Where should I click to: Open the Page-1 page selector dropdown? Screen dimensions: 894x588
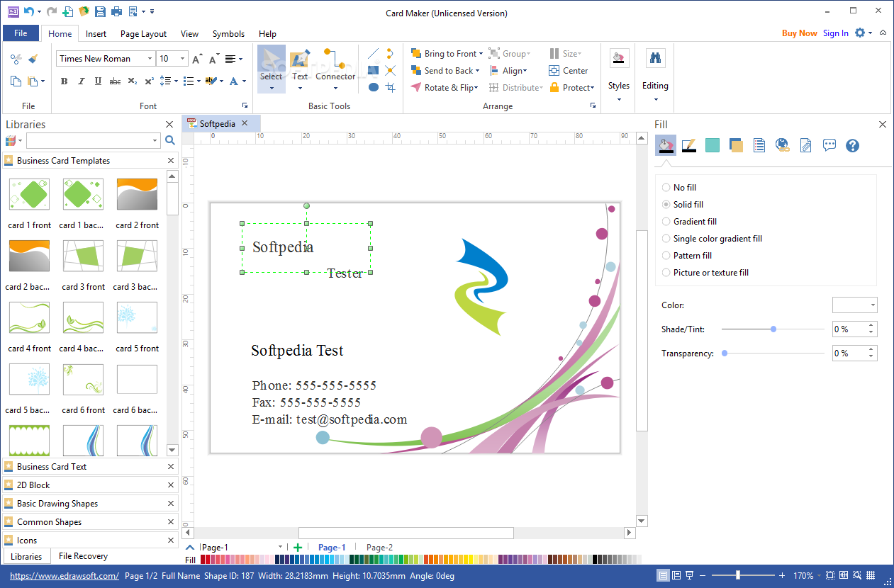[x=280, y=547]
